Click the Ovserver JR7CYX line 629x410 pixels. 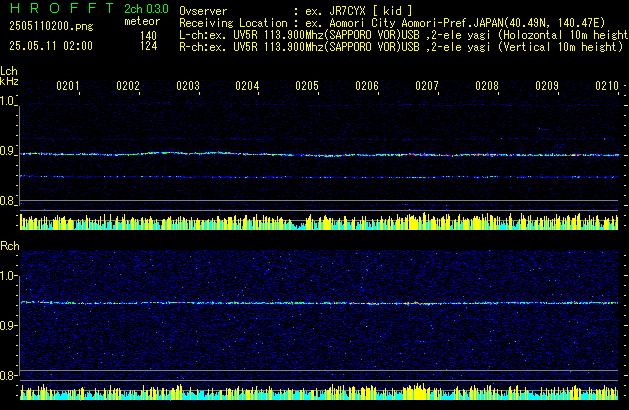click(x=296, y=11)
